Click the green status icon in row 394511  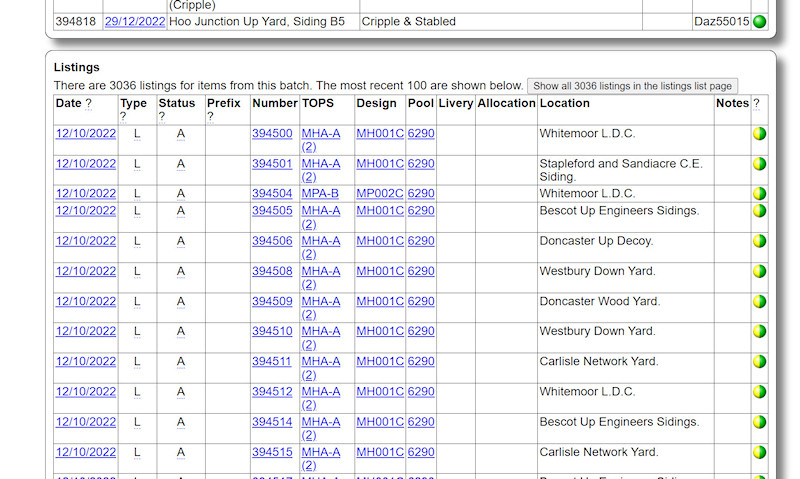[x=760, y=361]
